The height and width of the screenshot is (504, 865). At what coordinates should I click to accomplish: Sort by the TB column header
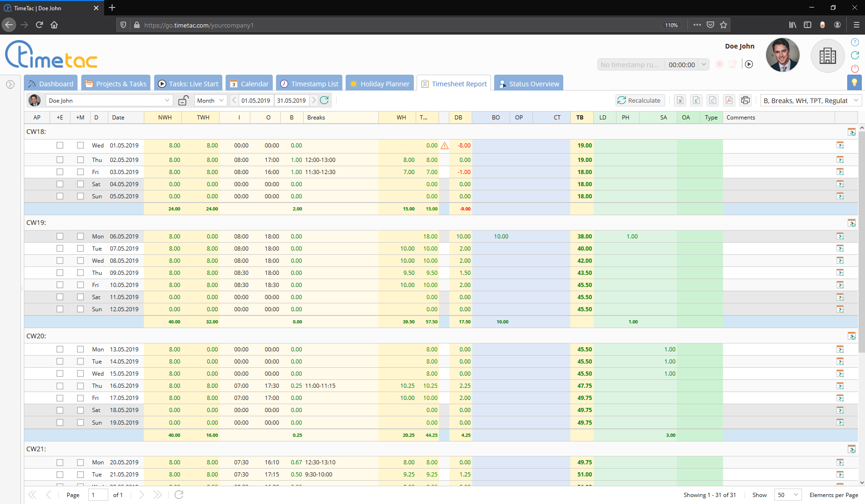(x=581, y=118)
